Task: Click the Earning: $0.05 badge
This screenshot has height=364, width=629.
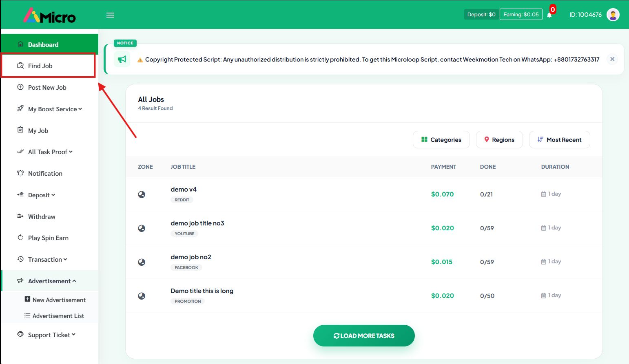Action: click(x=521, y=14)
